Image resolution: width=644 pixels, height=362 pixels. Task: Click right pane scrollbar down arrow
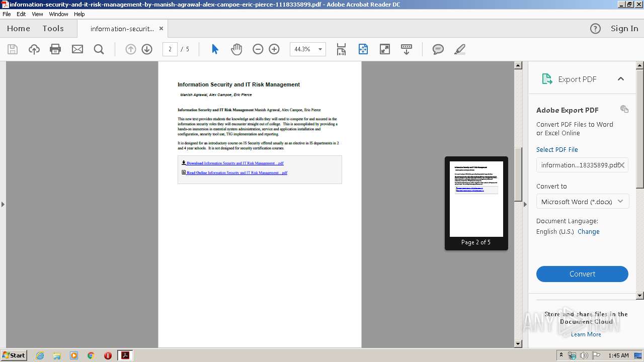640,296
